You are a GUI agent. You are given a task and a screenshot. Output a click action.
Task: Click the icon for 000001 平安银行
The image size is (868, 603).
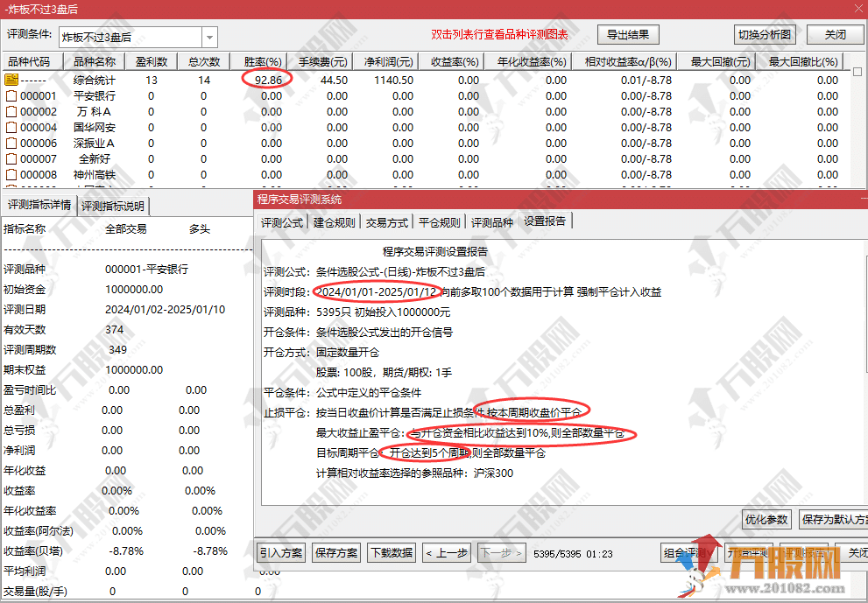click(11, 95)
